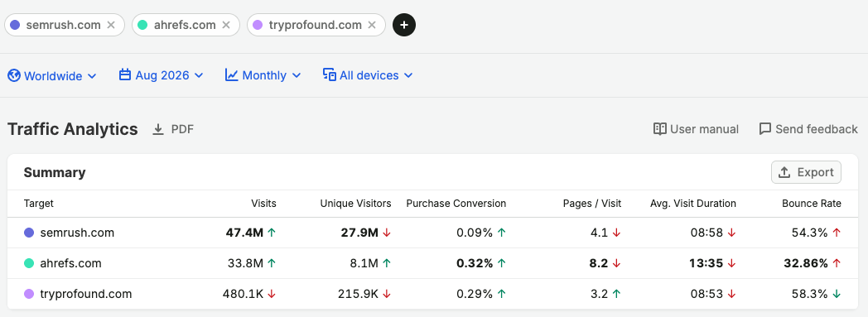The height and width of the screenshot is (317, 868).
Task: Select tryprofound.com in the Summary table
Action: click(86, 294)
